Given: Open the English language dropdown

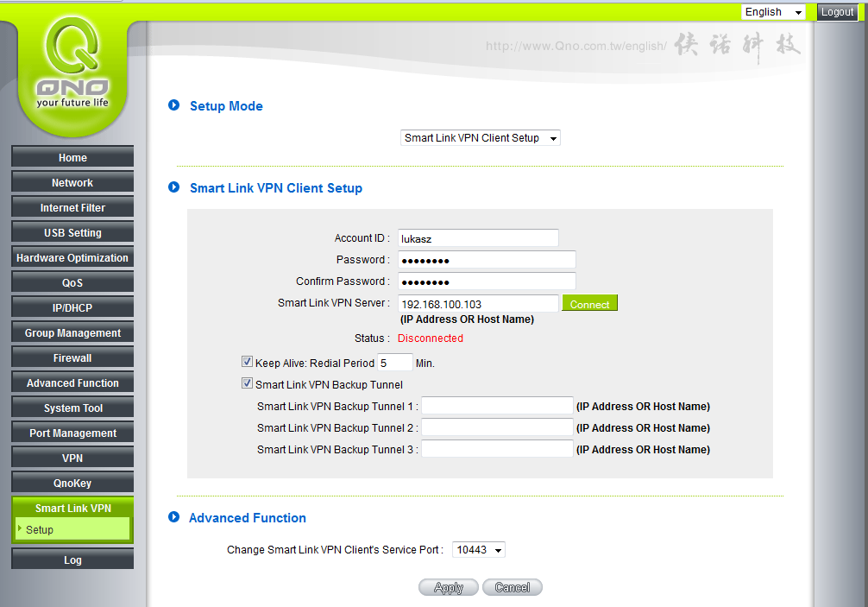Looking at the screenshot, I should (773, 11).
